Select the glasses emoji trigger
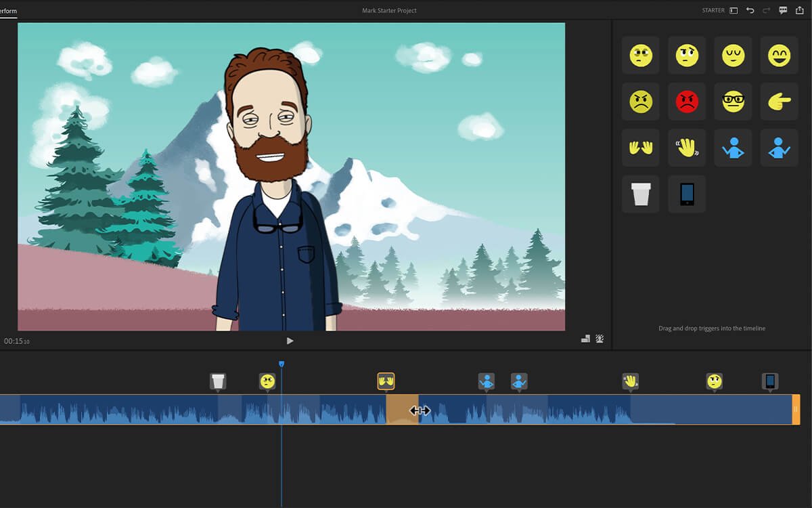812x508 pixels. pos(733,101)
